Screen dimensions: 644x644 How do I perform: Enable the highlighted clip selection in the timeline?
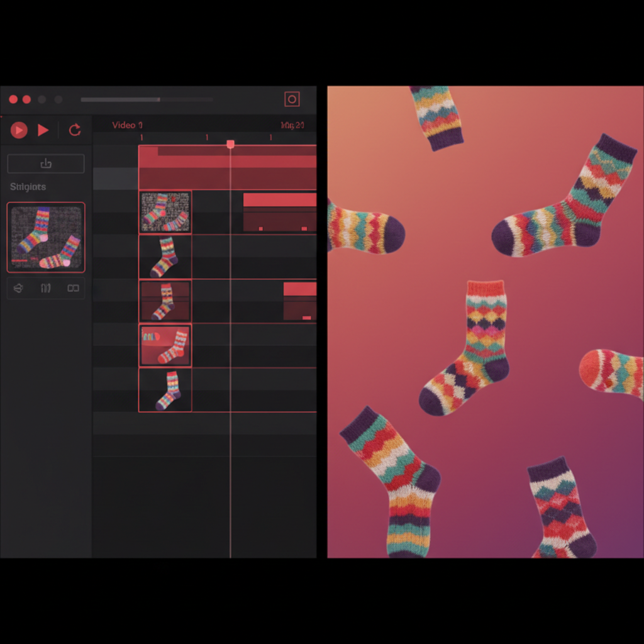(165, 345)
